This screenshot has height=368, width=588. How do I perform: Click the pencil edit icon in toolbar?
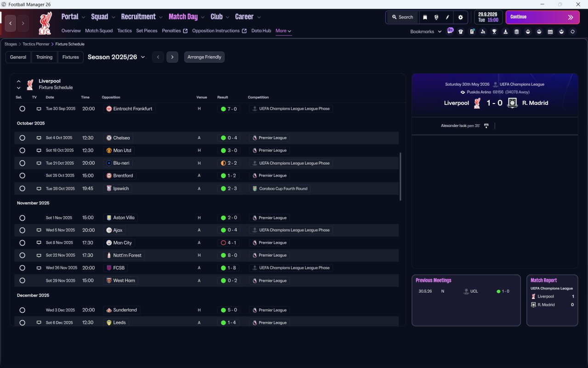tap(447, 17)
